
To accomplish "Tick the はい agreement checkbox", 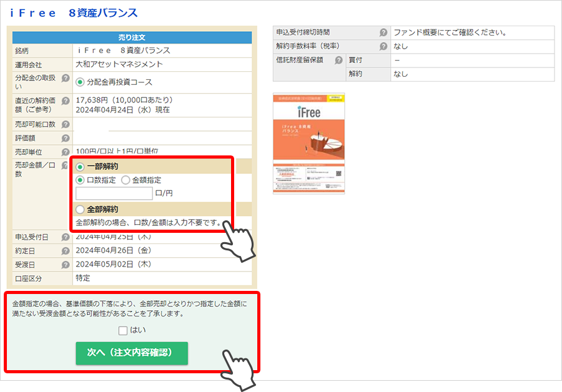I will click(x=123, y=330).
